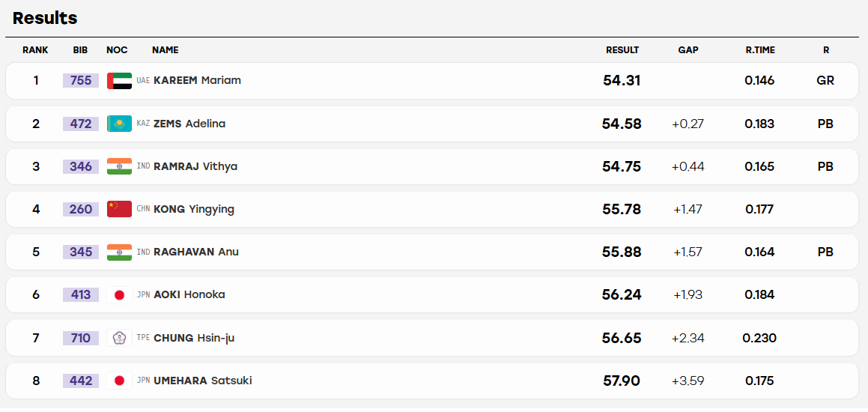Select the RESULT column header
Screen dimensions: 868x412
(x=622, y=50)
